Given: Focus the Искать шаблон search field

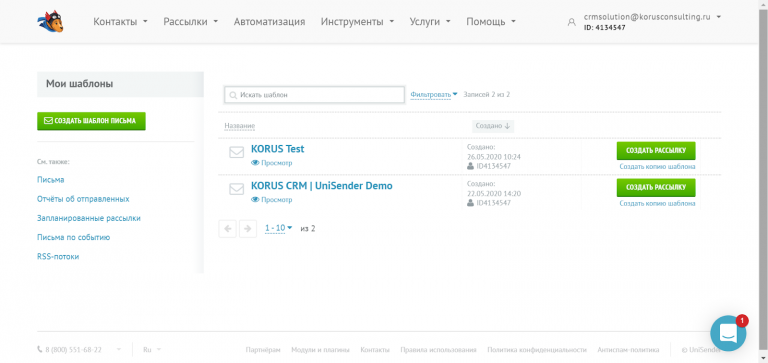Looking at the screenshot, I should [314, 95].
